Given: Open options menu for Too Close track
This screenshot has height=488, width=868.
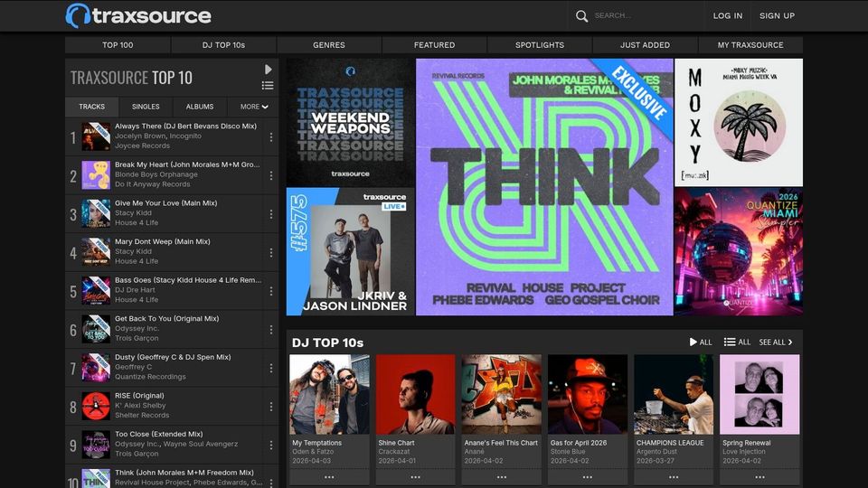Looking at the screenshot, I should (x=270, y=445).
